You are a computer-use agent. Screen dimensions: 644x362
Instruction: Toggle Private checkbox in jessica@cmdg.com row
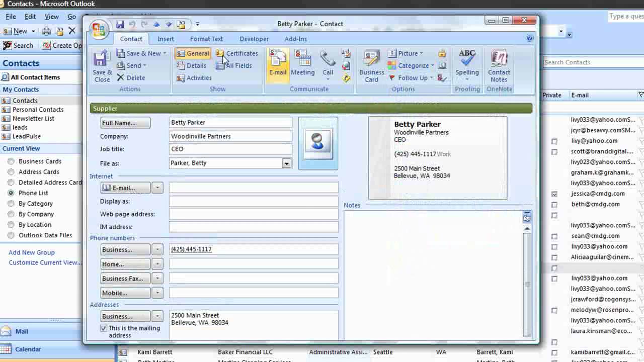[x=554, y=194]
